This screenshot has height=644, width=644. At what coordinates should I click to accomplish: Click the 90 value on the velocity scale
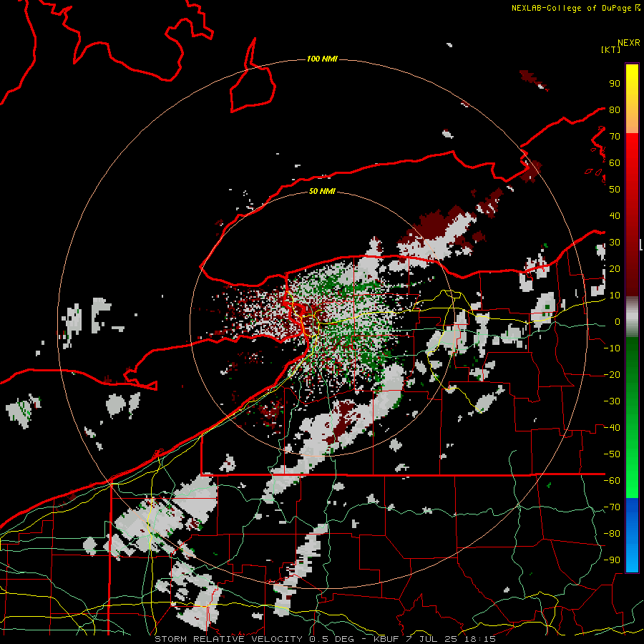(615, 84)
